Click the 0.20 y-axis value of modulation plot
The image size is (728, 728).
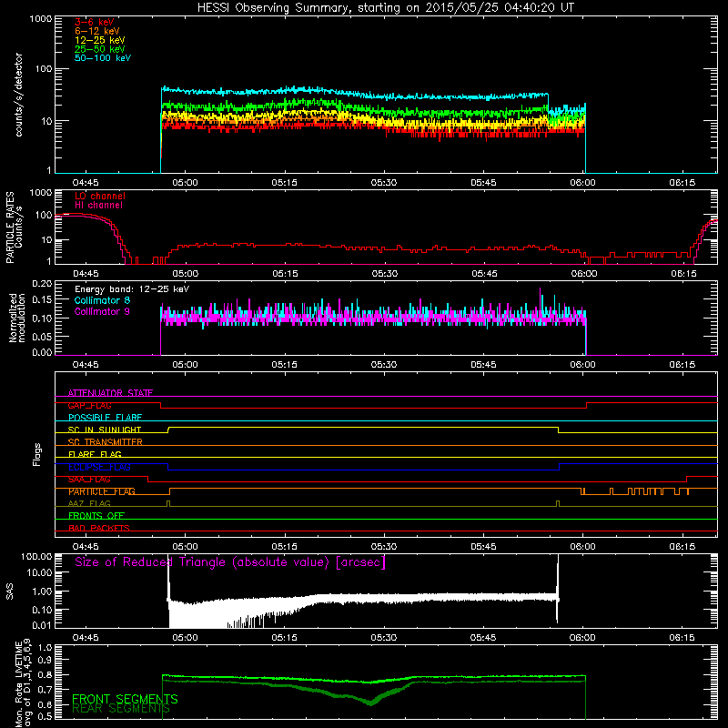(x=42, y=283)
